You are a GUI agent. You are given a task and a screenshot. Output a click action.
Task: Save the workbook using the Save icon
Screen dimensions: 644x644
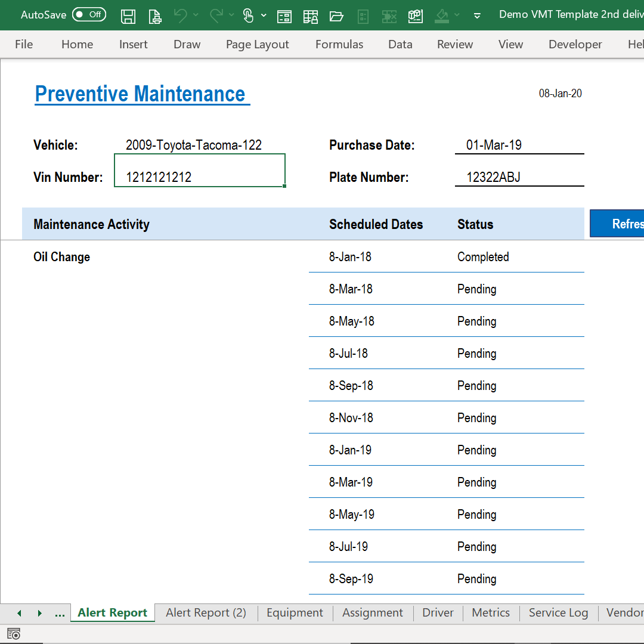(x=128, y=16)
